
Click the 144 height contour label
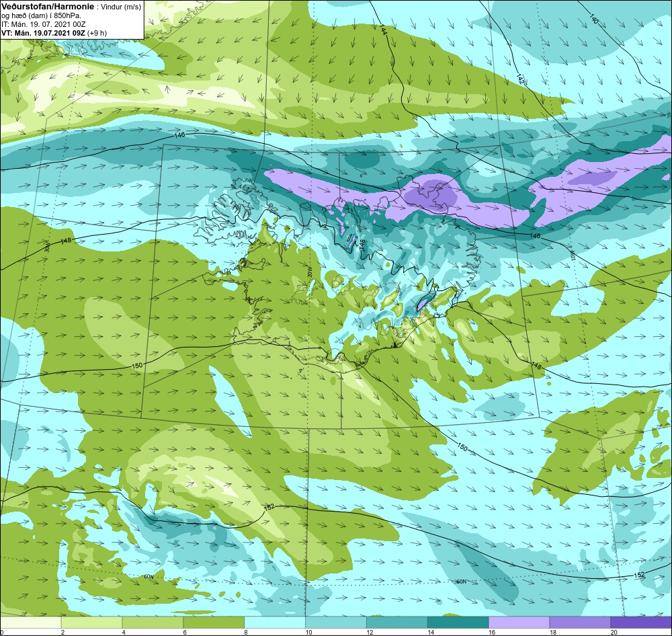pos(383,30)
